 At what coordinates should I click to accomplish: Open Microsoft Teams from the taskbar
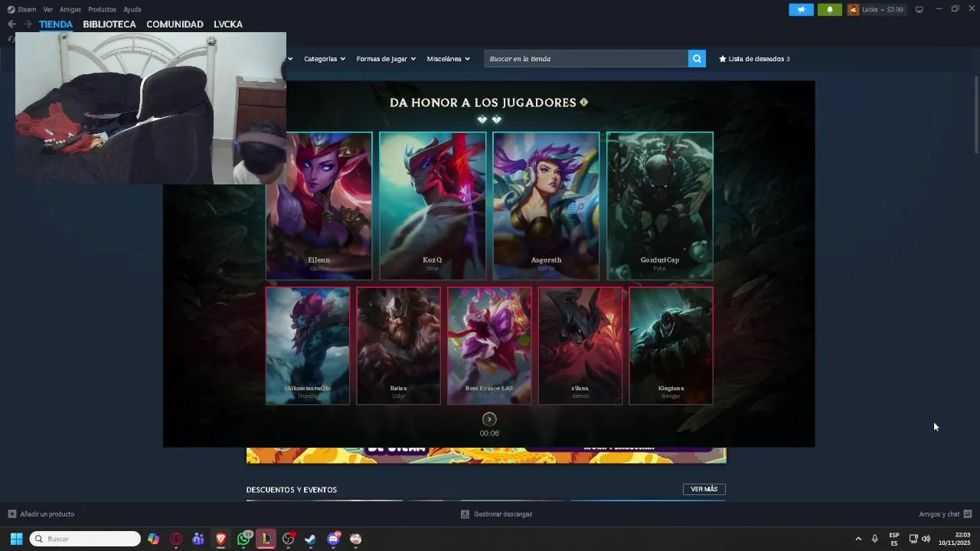[198, 539]
